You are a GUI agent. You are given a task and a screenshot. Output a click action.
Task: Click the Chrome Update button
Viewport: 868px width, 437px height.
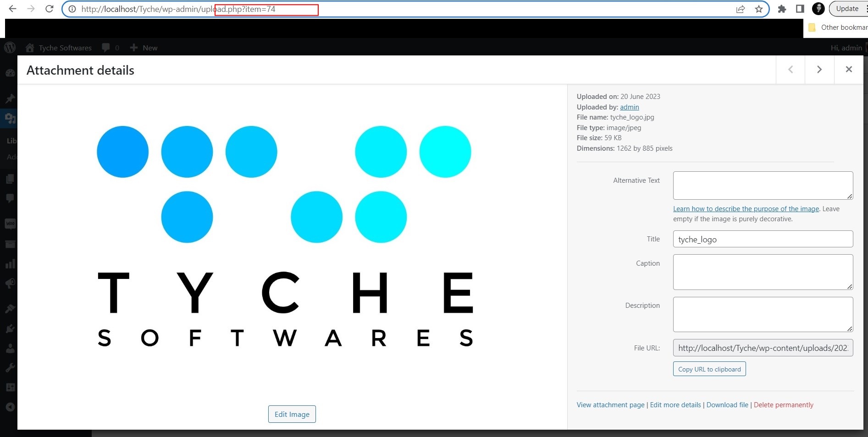(847, 9)
